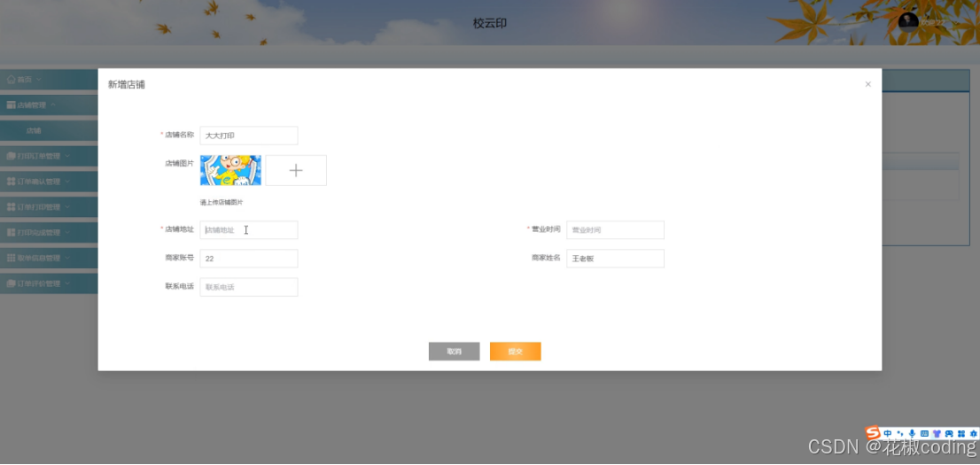This screenshot has height=465, width=980.
Task: Click the user avatar in header
Action: (908, 22)
